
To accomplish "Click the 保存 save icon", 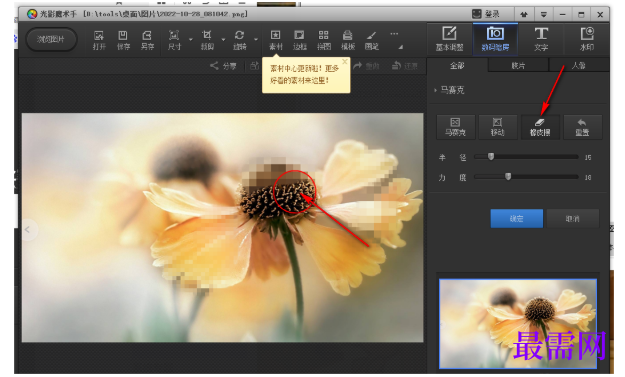I will pos(123,40).
